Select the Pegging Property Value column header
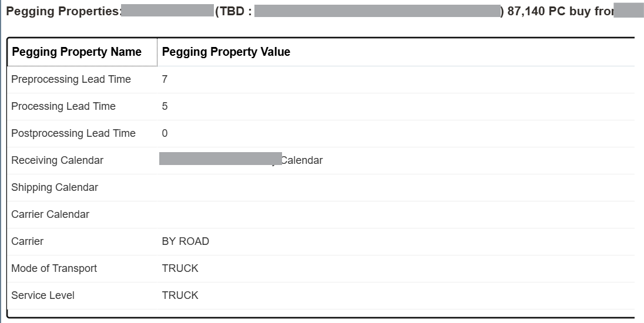The width and height of the screenshot is (644, 323). [x=396, y=52]
